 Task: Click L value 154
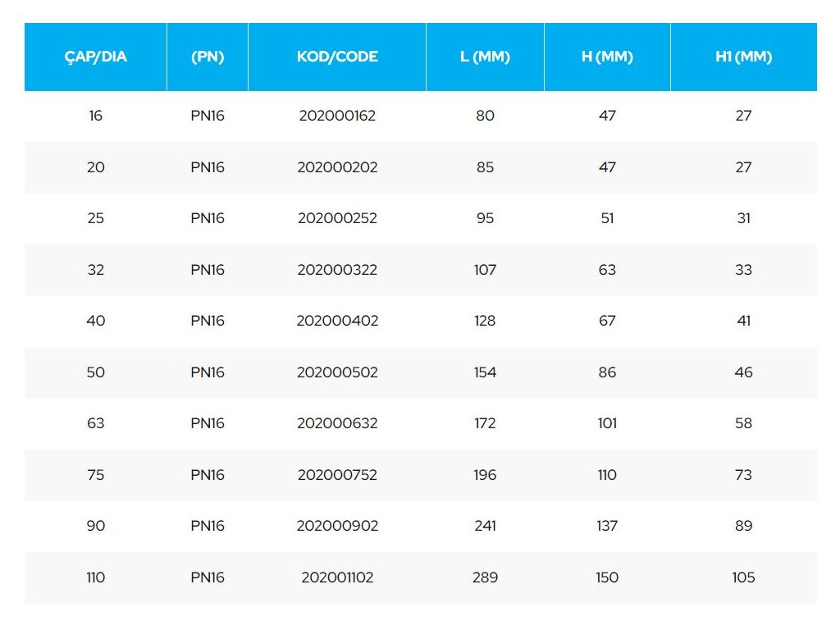pos(485,372)
